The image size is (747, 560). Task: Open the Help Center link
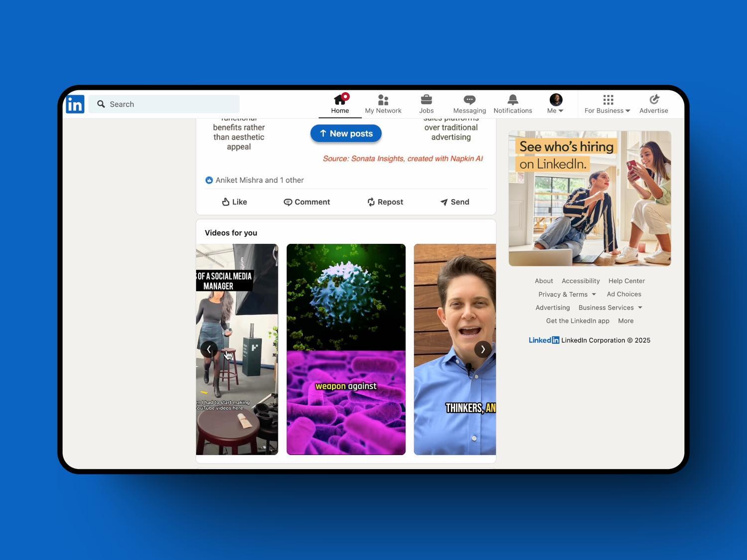click(626, 281)
